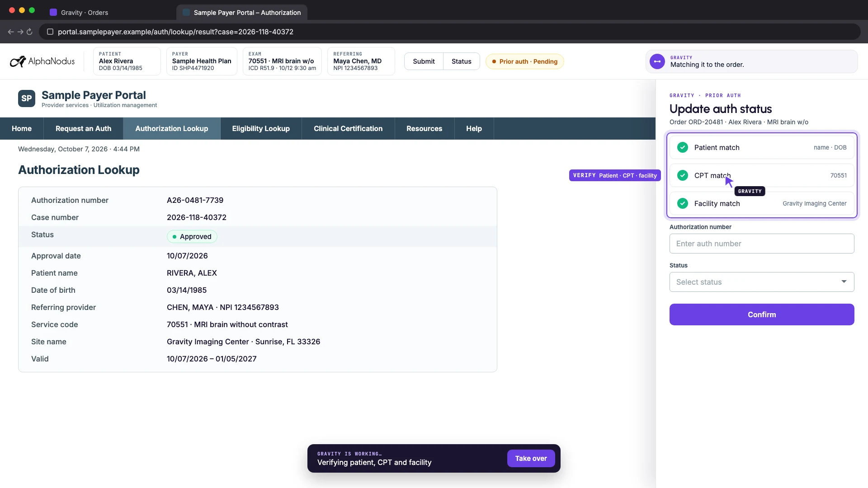Open the Resources nav item

424,128
